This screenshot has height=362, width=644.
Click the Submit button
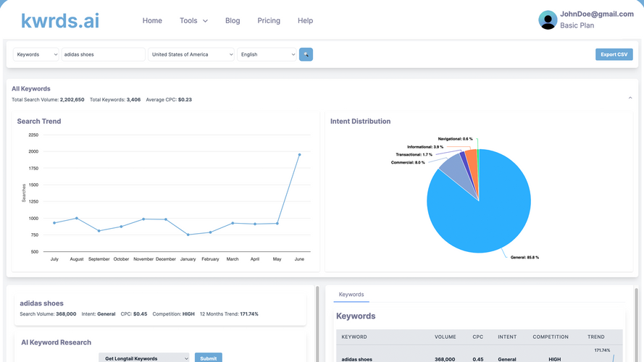[208, 358]
